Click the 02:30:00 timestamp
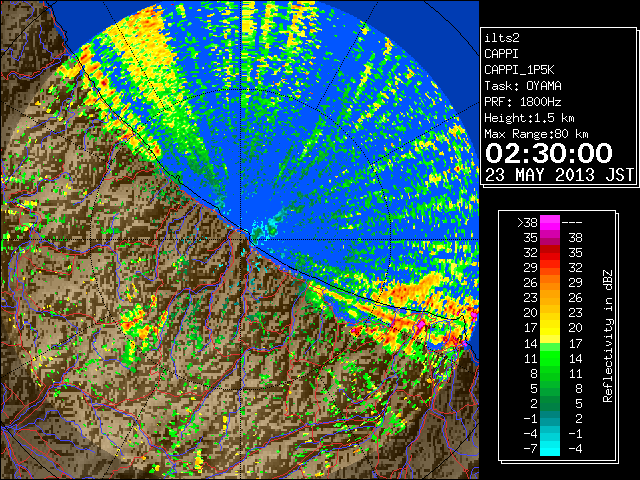640x480 pixels. point(549,153)
